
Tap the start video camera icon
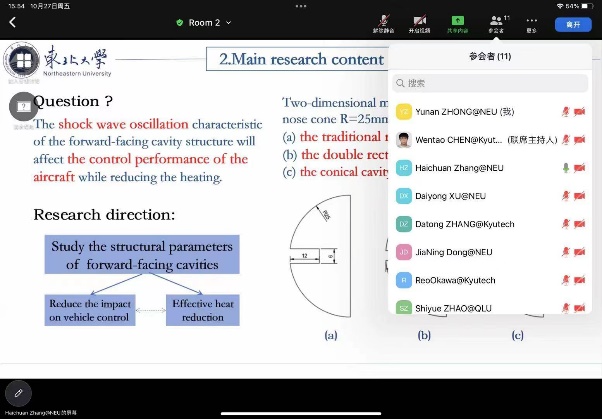pyautogui.click(x=421, y=20)
